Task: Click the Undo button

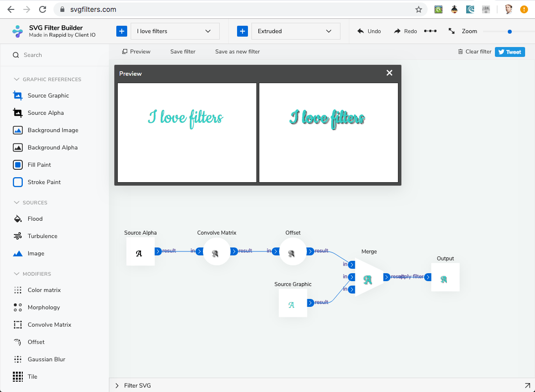Action: tap(368, 31)
